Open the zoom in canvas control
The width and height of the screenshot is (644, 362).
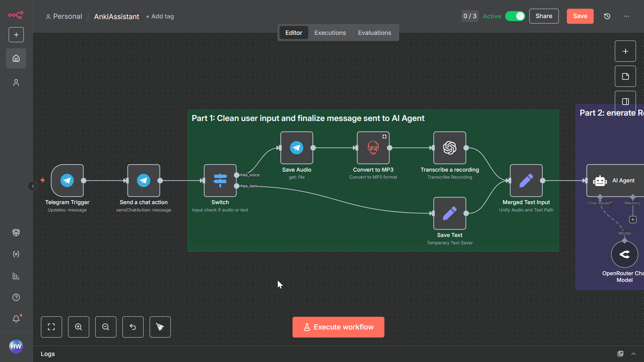pos(78,327)
